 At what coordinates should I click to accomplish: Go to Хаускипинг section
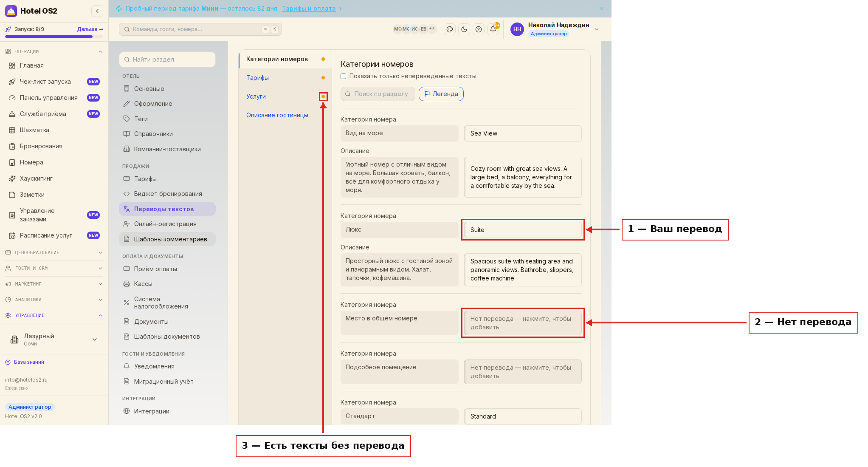coord(54,178)
